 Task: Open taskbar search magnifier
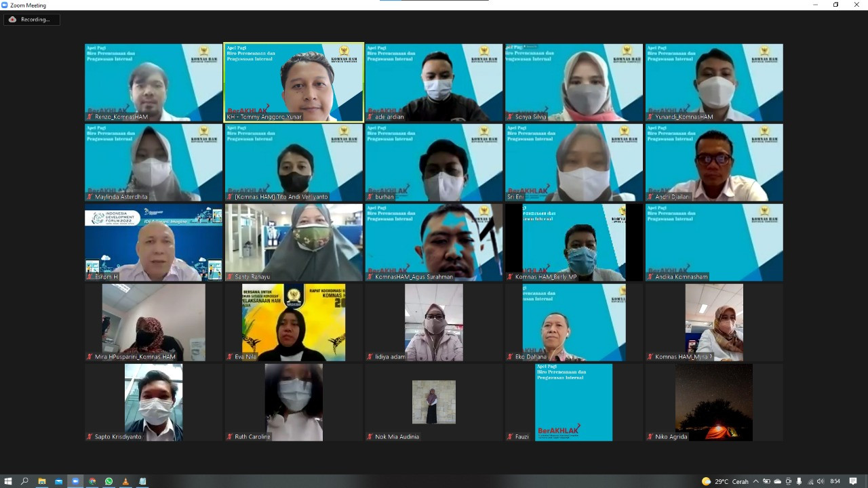point(24,481)
